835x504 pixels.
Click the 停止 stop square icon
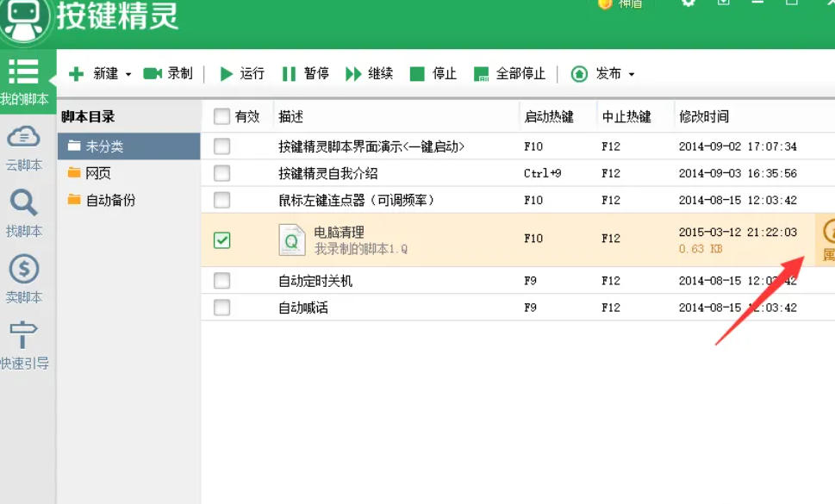[419, 73]
